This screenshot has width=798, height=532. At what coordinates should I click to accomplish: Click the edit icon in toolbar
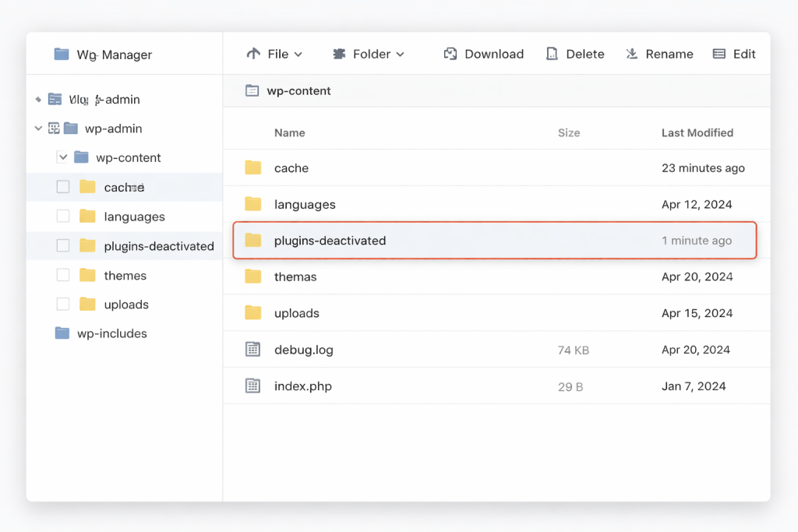(719, 54)
